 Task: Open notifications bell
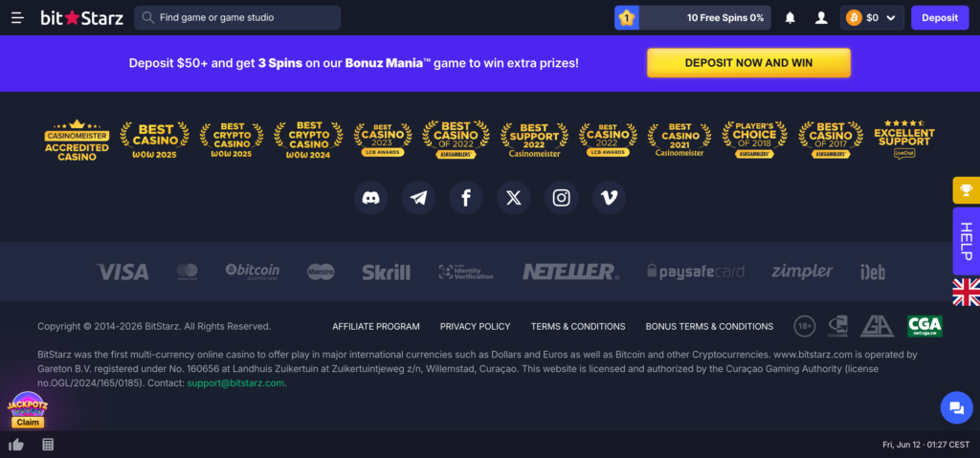790,18
